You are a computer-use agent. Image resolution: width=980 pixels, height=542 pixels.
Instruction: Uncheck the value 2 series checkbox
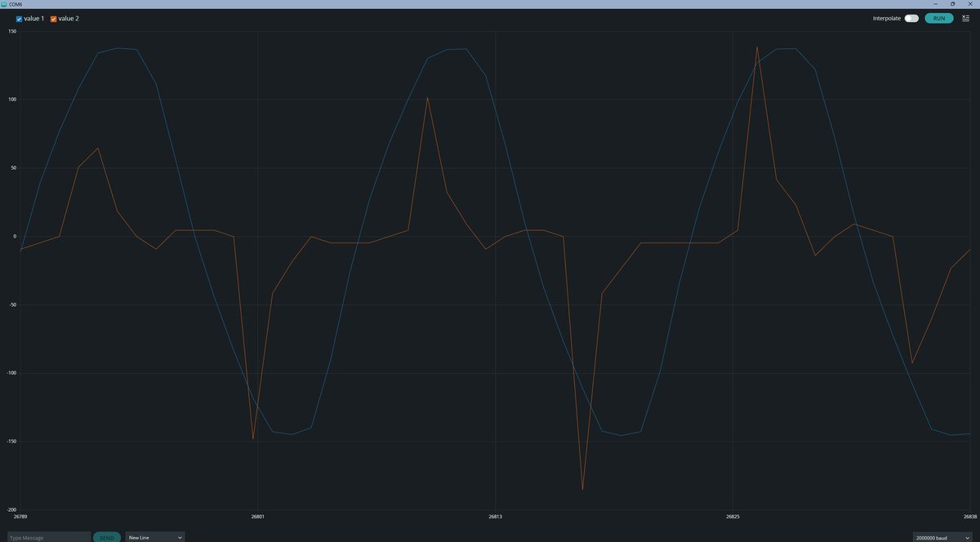coord(54,19)
